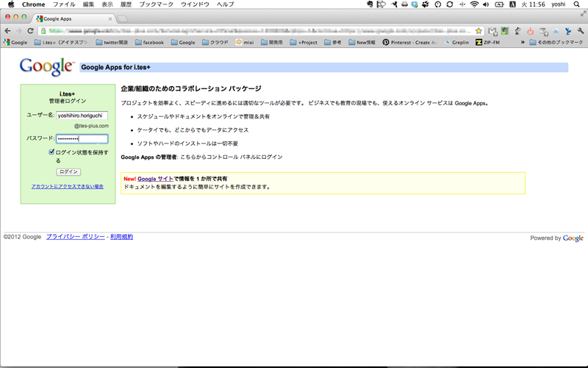
Task: Open the Google サイト link
Action: point(155,179)
